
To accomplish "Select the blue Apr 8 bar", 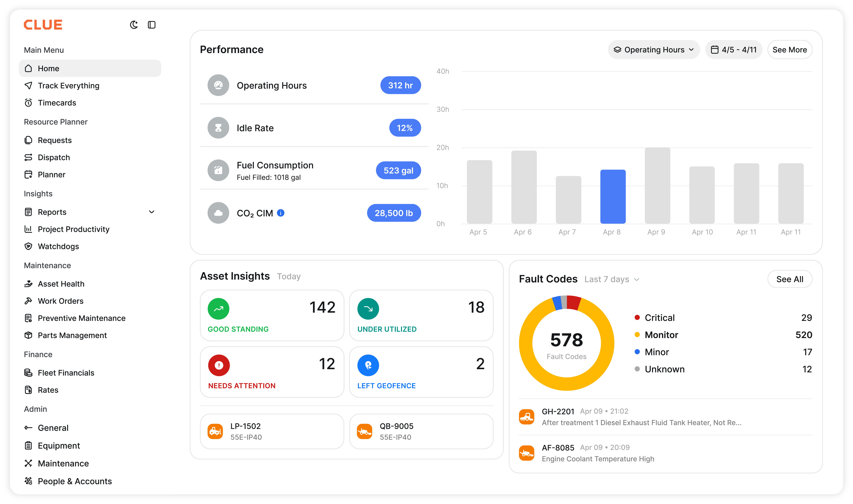I will point(613,197).
